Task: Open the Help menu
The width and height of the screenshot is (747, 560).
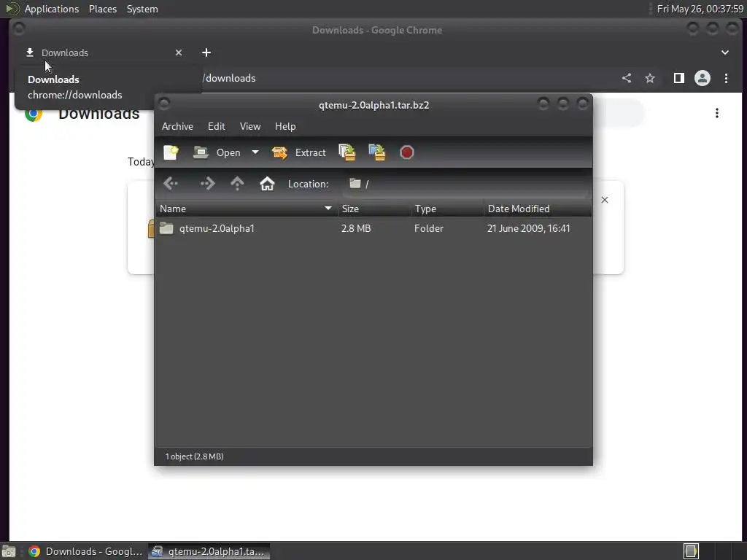Action: (x=285, y=126)
